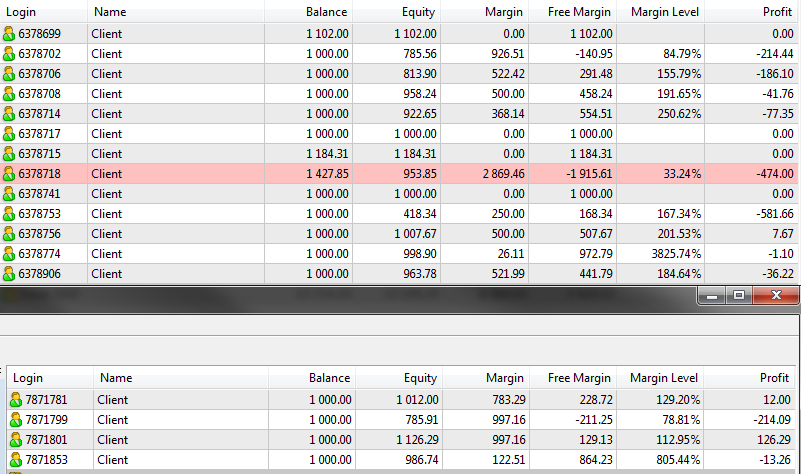
Task: Click the user icon for login 7871781
Action: pyautogui.click(x=16, y=399)
